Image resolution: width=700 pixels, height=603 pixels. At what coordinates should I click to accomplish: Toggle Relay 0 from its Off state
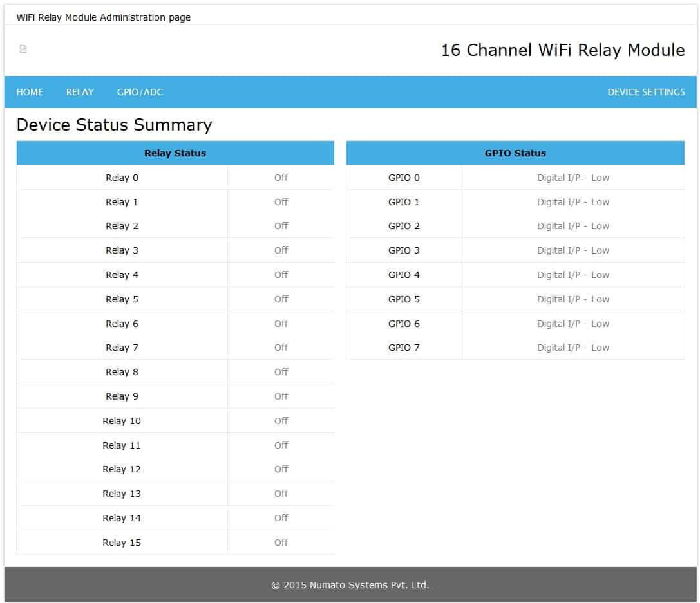point(281,178)
